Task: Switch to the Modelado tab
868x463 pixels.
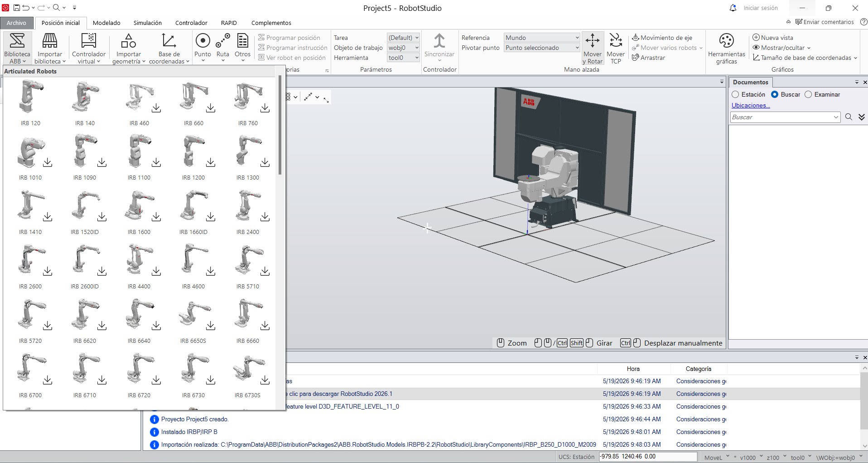Action: (x=106, y=23)
